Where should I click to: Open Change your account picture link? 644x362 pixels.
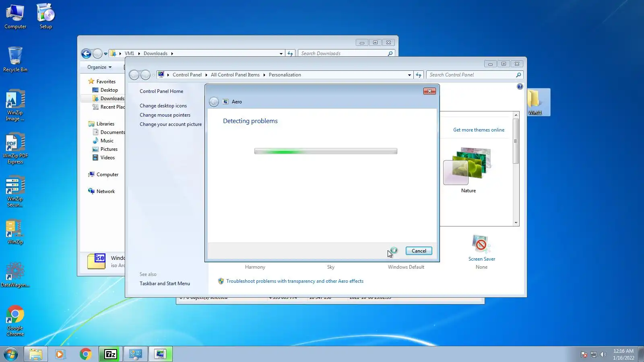click(171, 124)
